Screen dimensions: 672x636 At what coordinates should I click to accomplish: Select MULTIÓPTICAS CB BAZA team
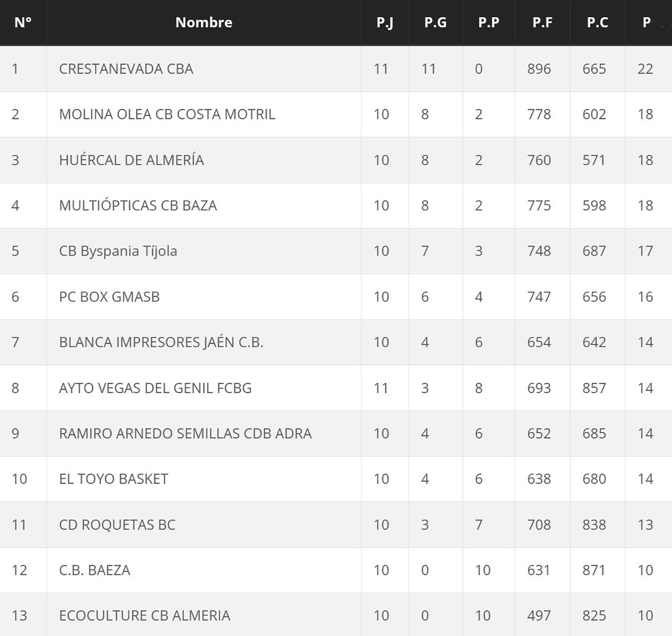coord(138,205)
